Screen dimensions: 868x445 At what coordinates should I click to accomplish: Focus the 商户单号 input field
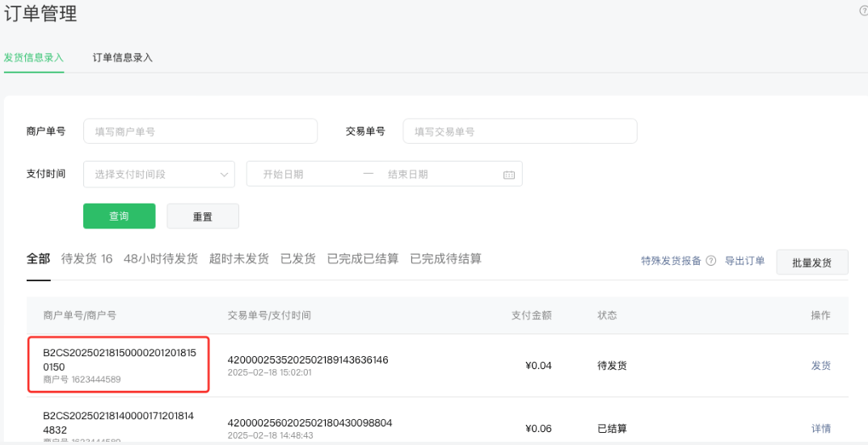(x=200, y=131)
